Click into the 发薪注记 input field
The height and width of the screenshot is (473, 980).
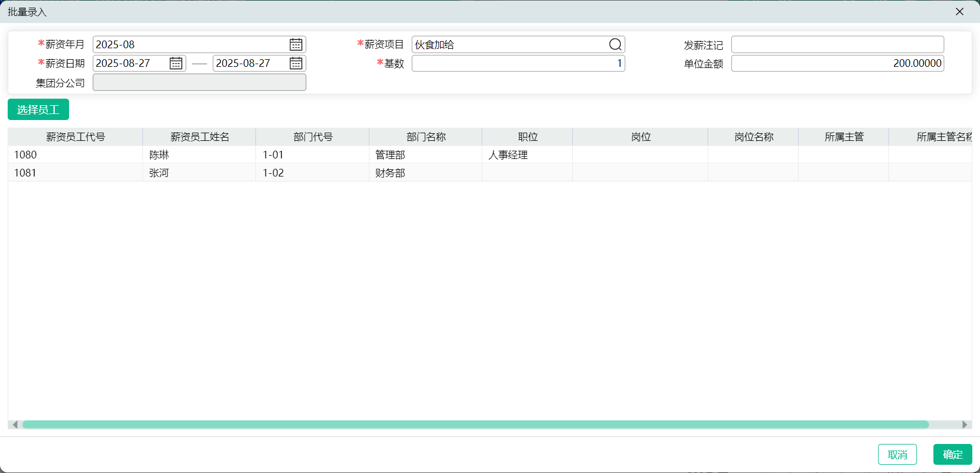(837, 44)
